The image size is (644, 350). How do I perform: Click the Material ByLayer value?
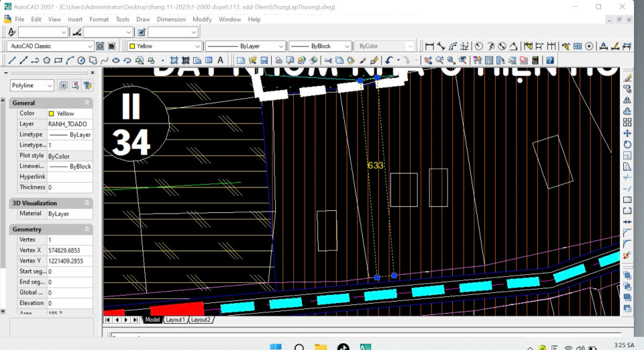pos(70,214)
